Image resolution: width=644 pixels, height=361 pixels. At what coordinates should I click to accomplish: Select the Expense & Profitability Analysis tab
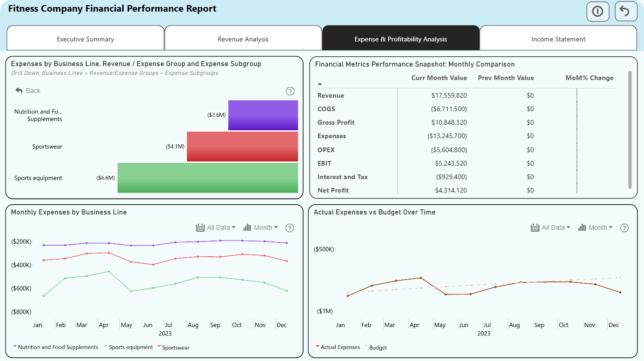click(x=401, y=39)
